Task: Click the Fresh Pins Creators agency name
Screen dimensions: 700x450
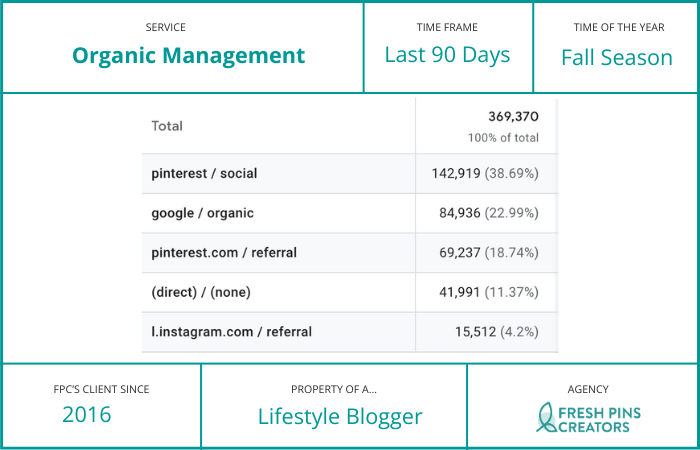Action: (598, 418)
